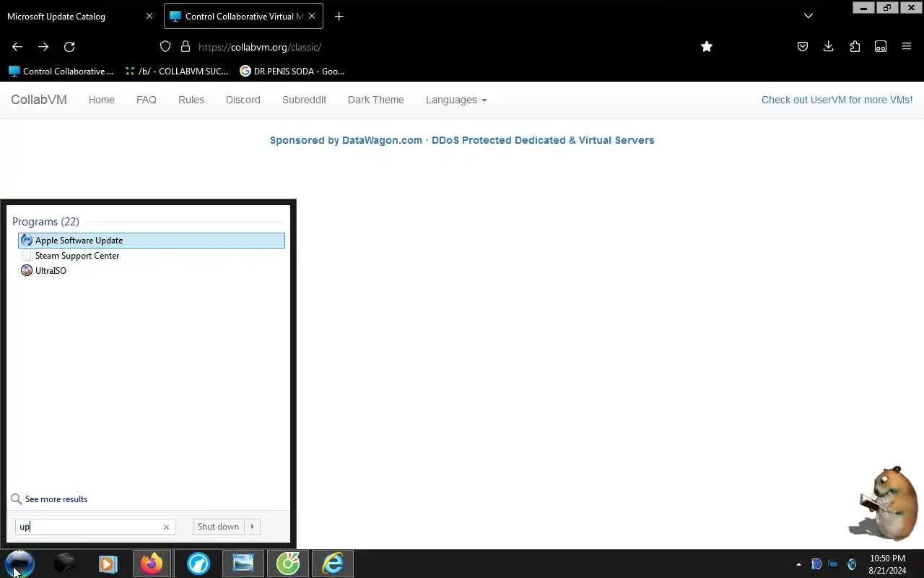This screenshot has height=578, width=924.
Task: Show hidden tray icons arrow
Action: (x=798, y=564)
